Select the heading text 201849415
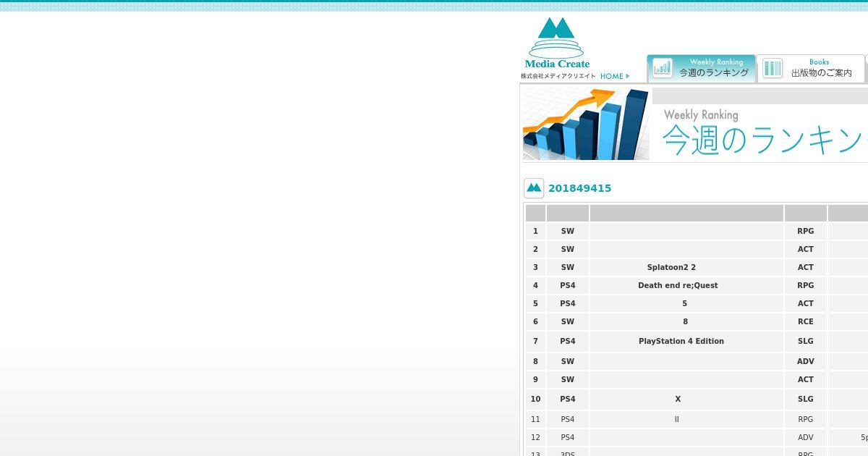This screenshot has height=456, width=868. (579, 188)
